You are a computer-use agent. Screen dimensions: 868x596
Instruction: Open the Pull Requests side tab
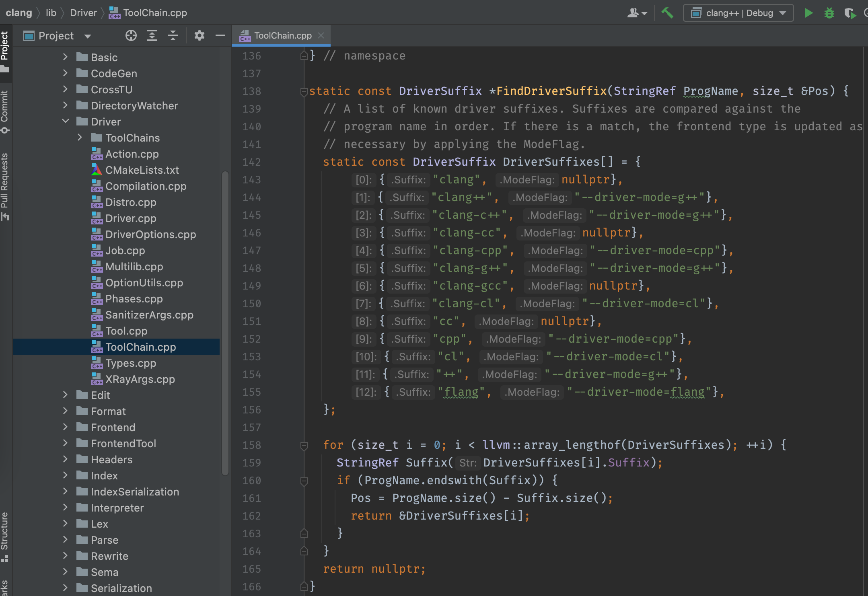click(5, 186)
